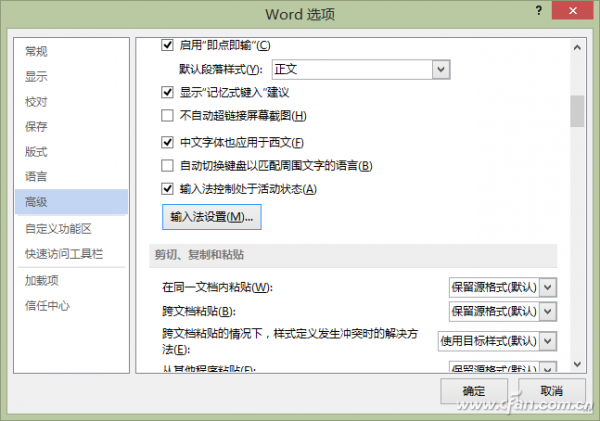Click 跨文档粘贴(B) label
600x421 pixels.
click(199, 311)
